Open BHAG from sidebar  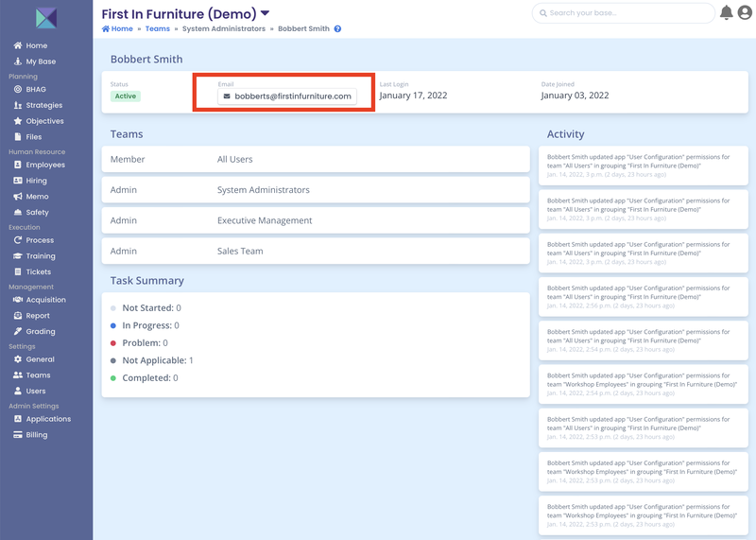[x=36, y=89]
